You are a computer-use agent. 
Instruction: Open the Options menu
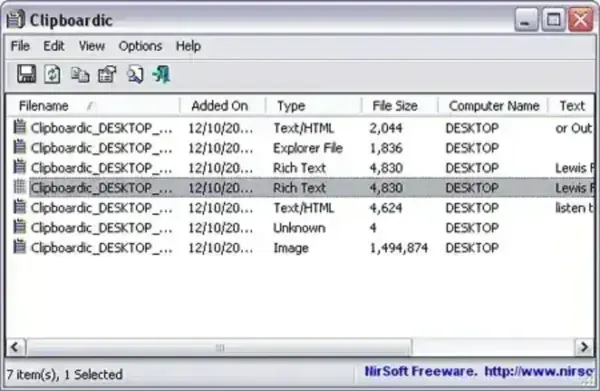point(140,46)
